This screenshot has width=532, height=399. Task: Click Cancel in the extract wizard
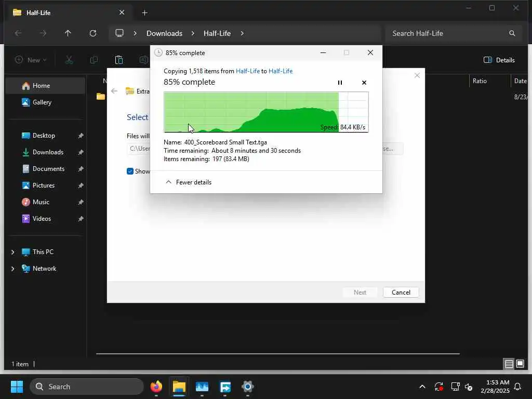point(401,292)
